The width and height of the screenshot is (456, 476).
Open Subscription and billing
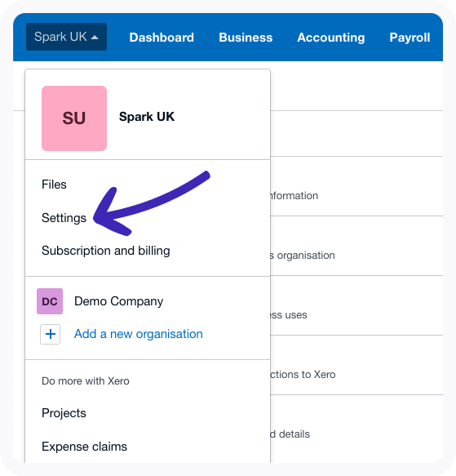(x=106, y=251)
